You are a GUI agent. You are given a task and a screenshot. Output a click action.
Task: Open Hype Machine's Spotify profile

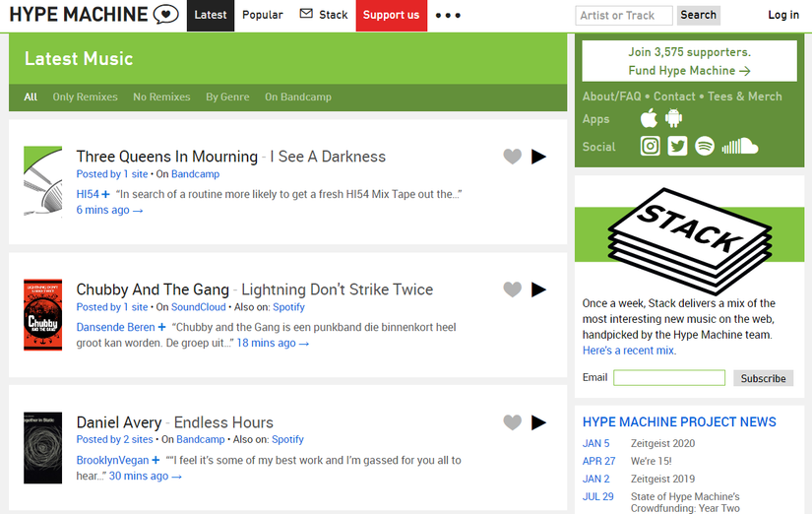pyautogui.click(x=705, y=147)
